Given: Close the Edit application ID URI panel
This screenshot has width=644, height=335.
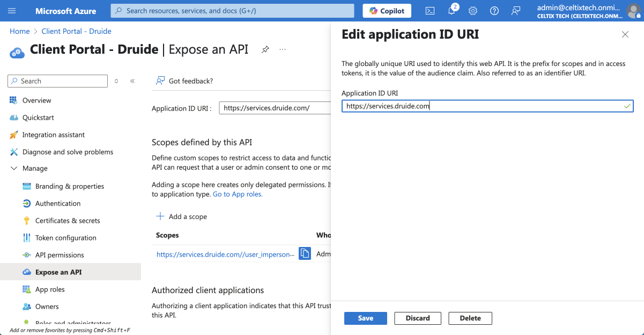Looking at the screenshot, I should tap(625, 34).
